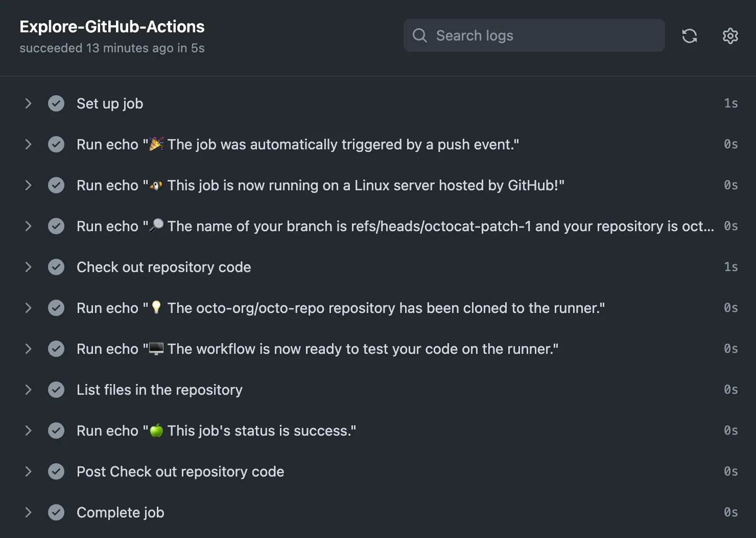
Task: Click success icon on Post Check out repository code
Action: click(56, 471)
